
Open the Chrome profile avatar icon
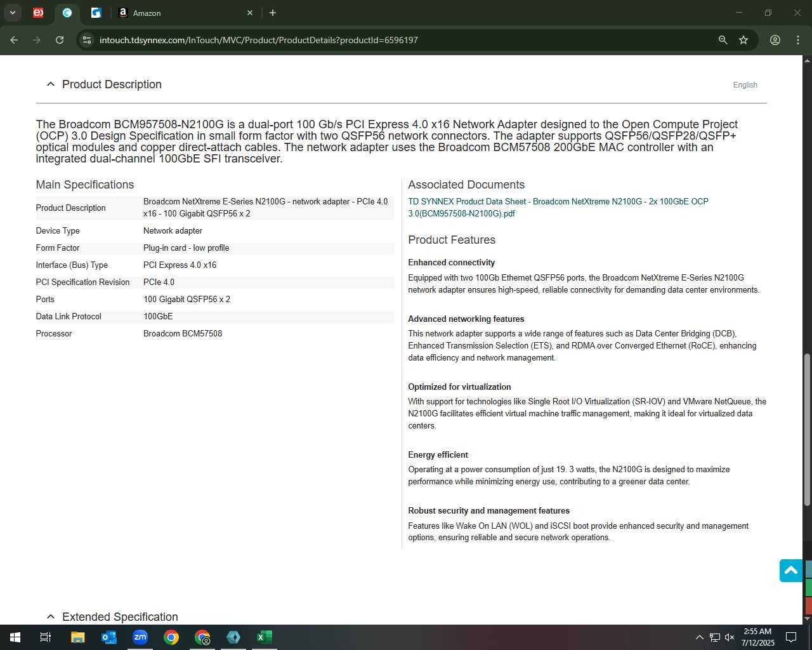[775, 40]
